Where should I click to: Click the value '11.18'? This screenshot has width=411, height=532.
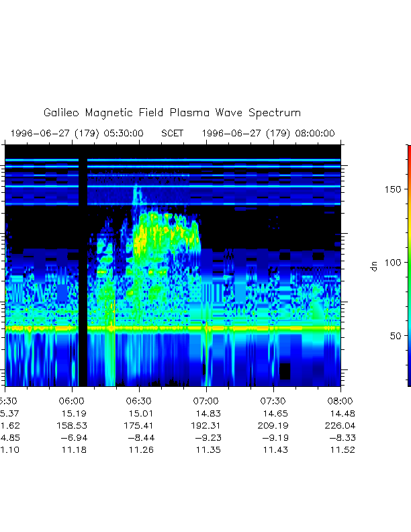[74, 450]
